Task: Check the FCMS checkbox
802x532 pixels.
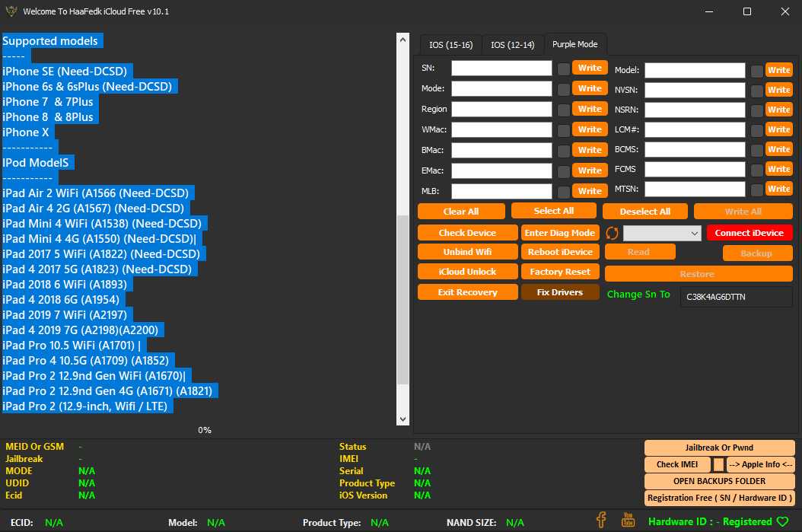Action: click(757, 170)
